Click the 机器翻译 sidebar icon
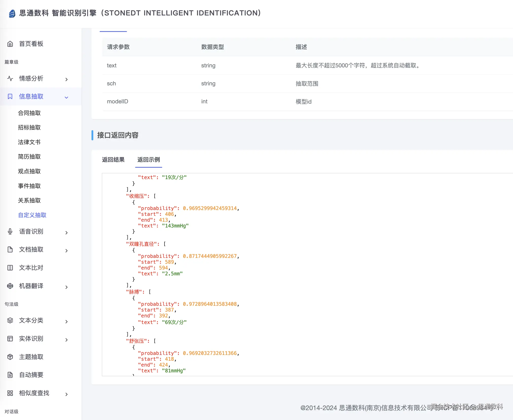 10,286
